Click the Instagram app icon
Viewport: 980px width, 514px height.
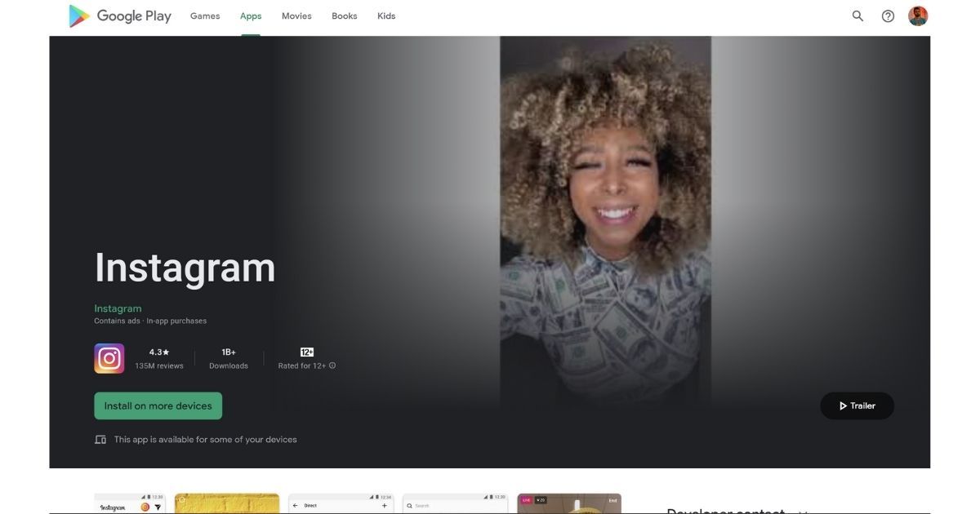[x=109, y=358]
